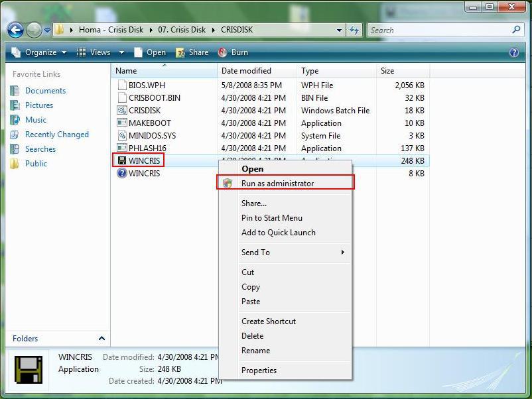
Task: Open Properties from the context menu
Action: pyautogui.click(x=285, y=370)
